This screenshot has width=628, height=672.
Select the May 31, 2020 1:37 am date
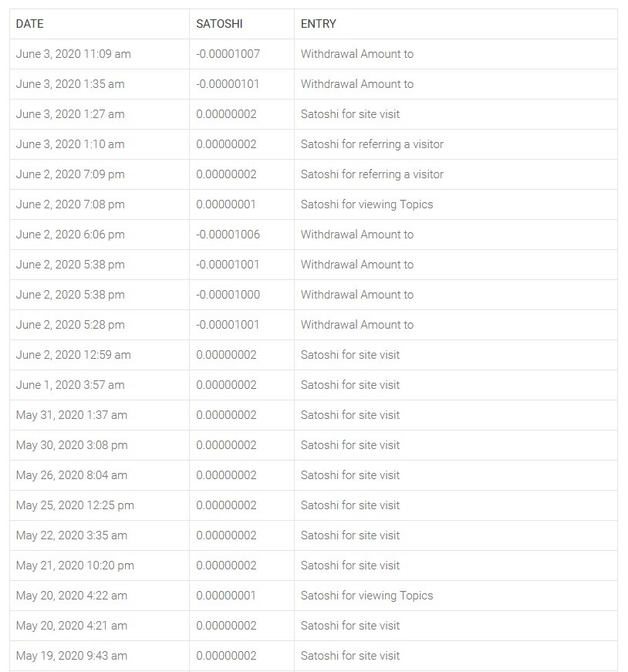[x=72, y=415]
